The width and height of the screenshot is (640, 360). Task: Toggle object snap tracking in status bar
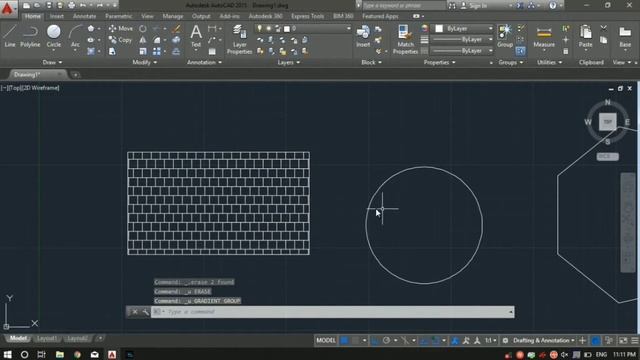point(424,340)
